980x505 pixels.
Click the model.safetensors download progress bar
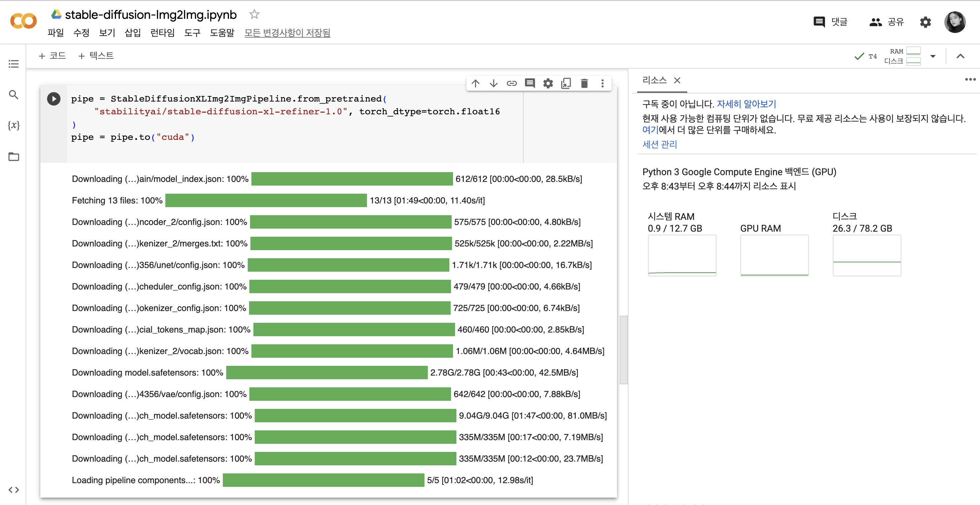coord(327,373)
